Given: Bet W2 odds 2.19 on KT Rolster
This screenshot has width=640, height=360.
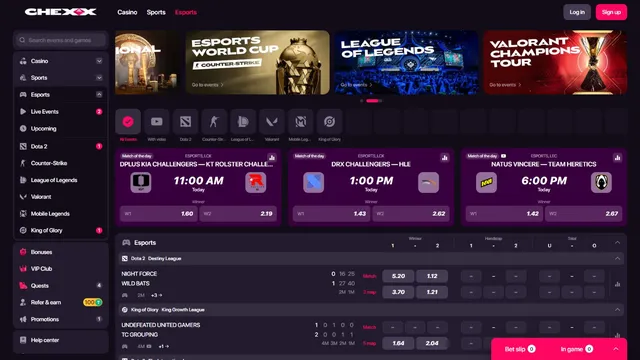Looking at the screenshot, I should point(238,213).
